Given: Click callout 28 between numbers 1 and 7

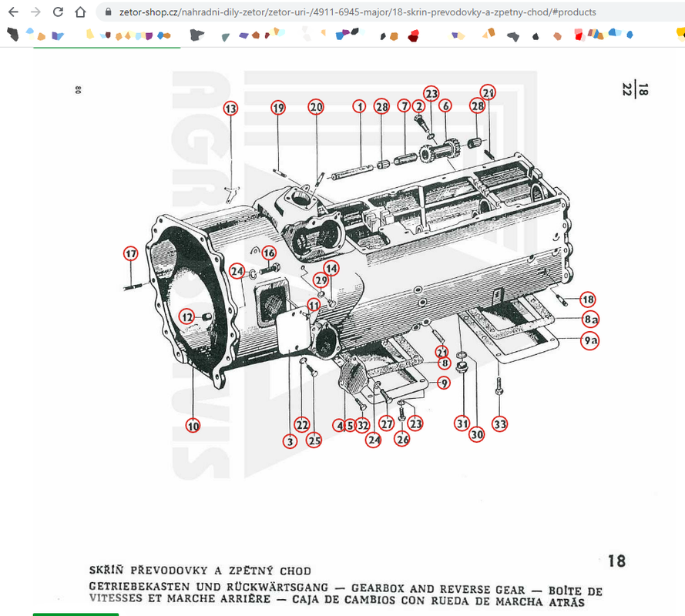Looking at the screenshot, I should point(382,106).
